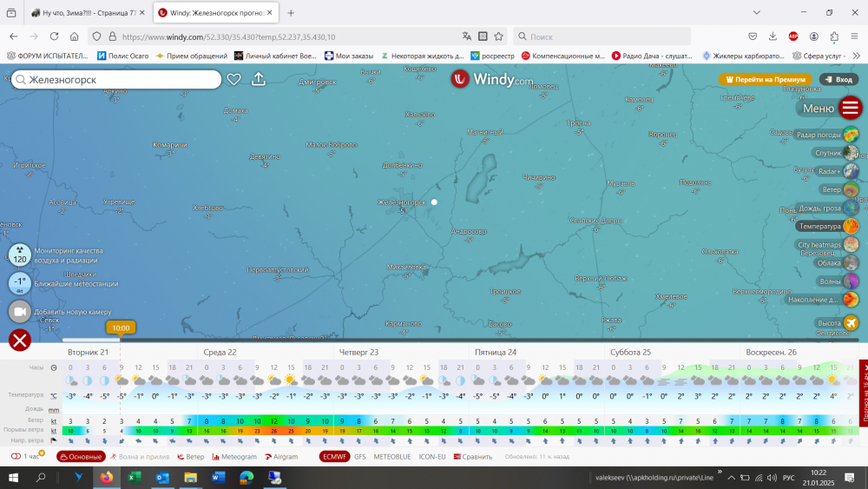The width and height of the screenshot is (868, 489).
Task: Click the Вход login button
Action: click(838, 79)
